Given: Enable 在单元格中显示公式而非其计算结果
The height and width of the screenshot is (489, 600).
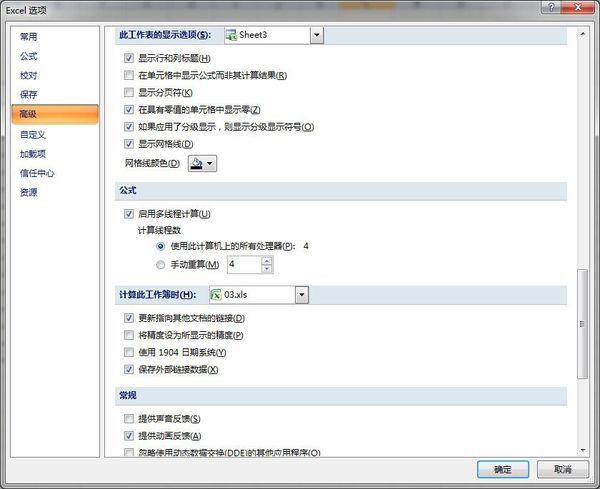Looking at the screenshot, I should 129,75.
